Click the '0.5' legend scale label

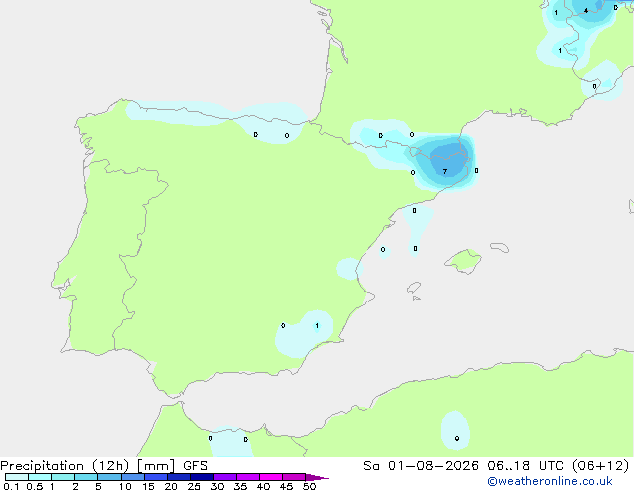[x=34, y=486]
